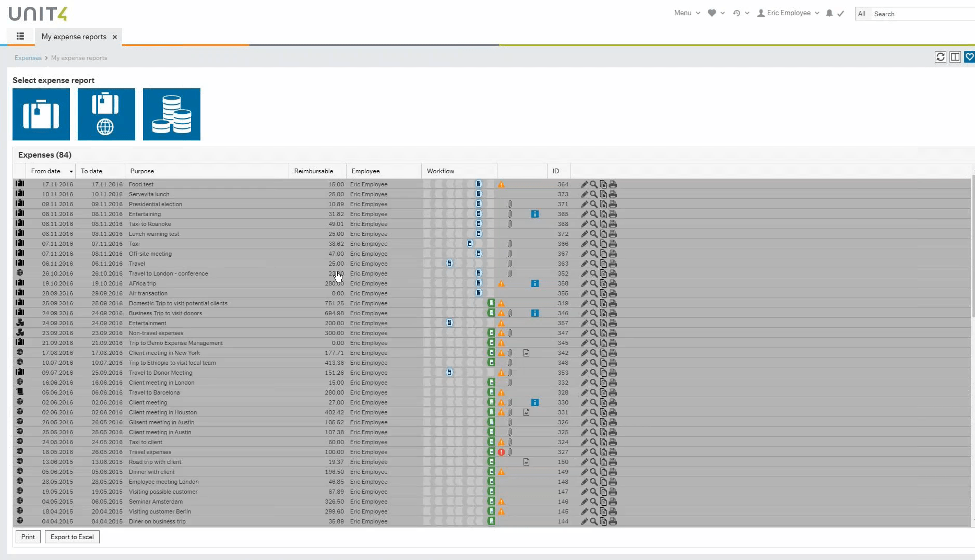Refresh the page with the reload icon
975x560 pixels.
[x=941, y=57]
